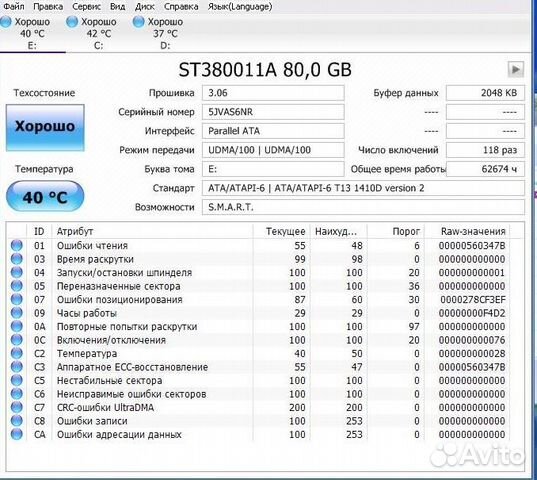The image size is (537, 480).
Task: Click the Текущее column header
Action: pos(282,231)
